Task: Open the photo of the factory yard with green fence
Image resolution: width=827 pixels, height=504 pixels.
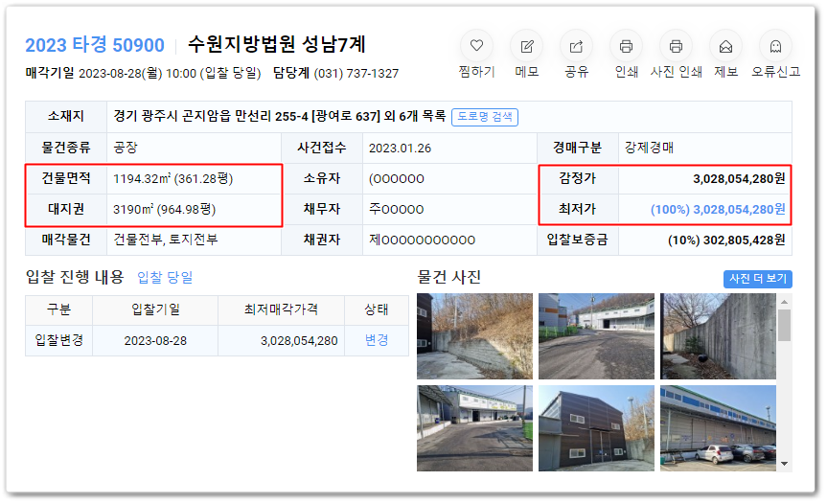Action: (596, 335)
